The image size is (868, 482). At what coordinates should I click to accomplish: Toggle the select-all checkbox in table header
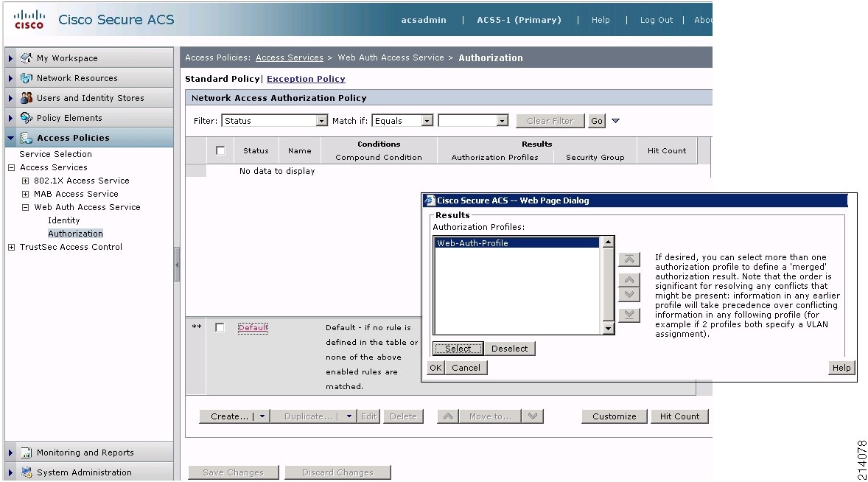(220, 150)
